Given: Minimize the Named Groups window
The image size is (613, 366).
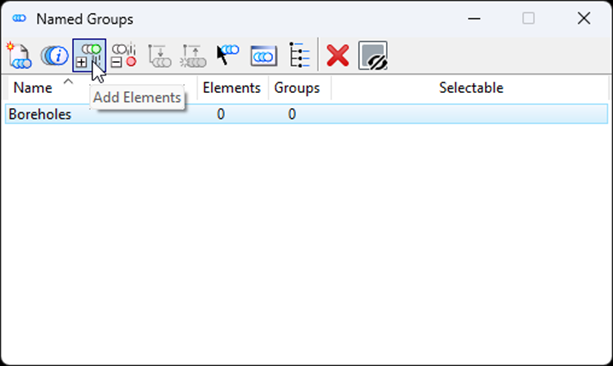Looking at the screenshot, I should click(x=474, y=18).
